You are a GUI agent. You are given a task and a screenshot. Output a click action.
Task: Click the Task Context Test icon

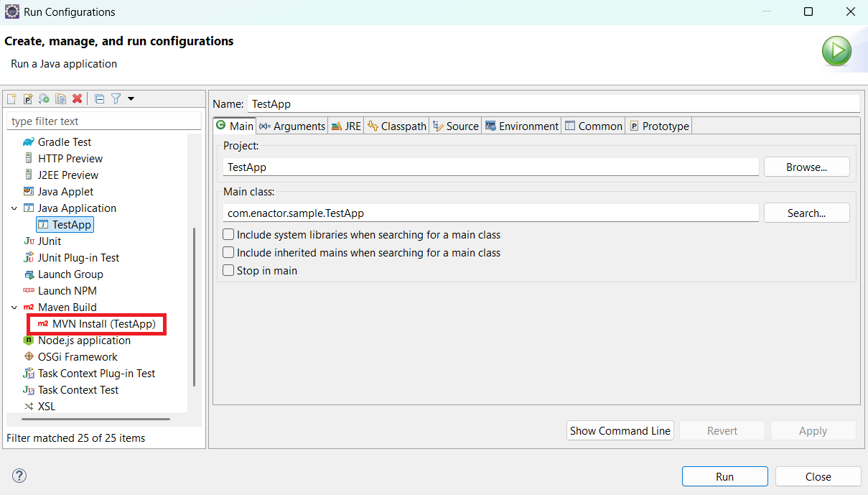pyautogui.click(x=29, y=390)
